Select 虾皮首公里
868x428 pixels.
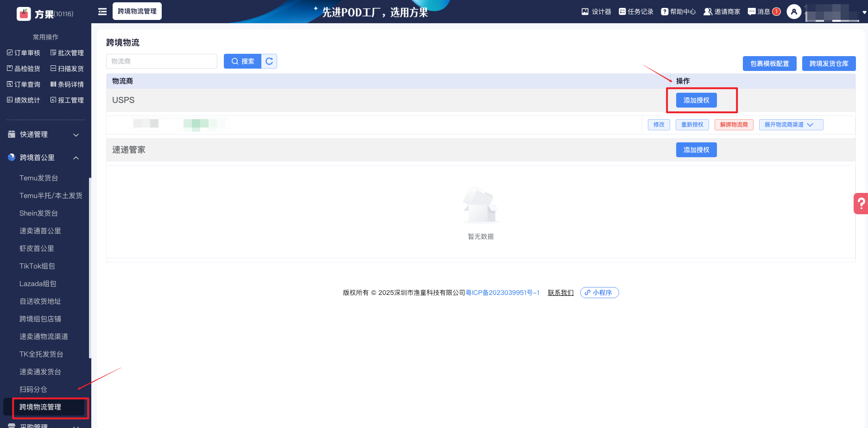(37, 249)
